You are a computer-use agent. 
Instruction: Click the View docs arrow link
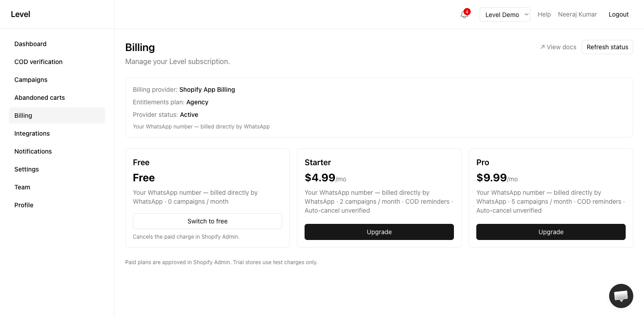point(558,47)
